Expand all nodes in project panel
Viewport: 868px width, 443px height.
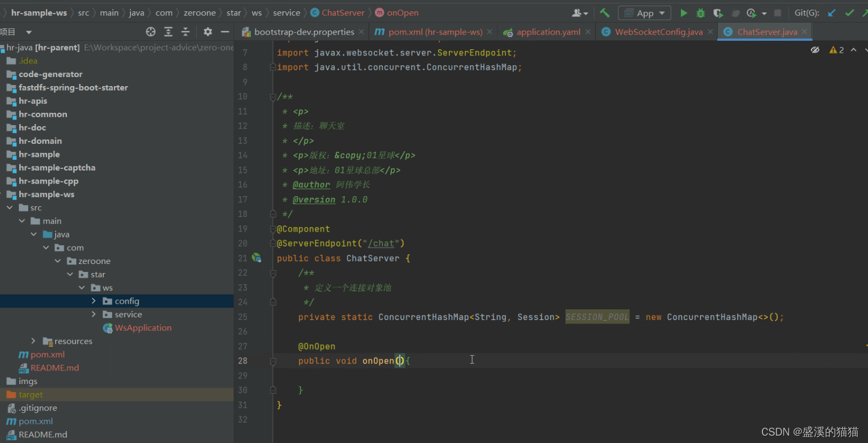tap(168, 32)
